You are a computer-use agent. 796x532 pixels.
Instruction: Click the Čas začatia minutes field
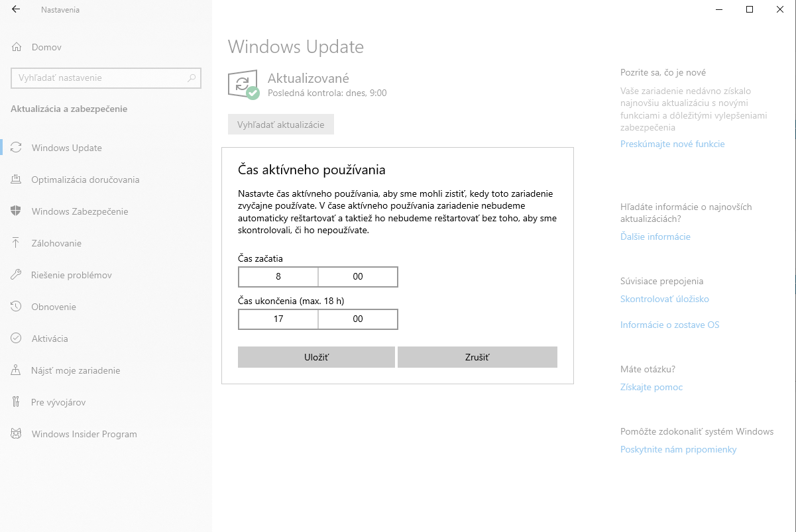[358, 276]
